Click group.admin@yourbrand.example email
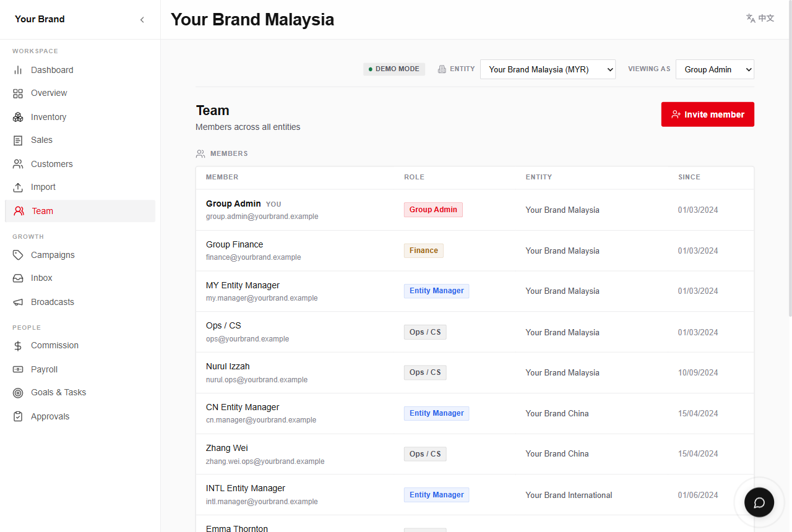 click(x=262, y=217)
